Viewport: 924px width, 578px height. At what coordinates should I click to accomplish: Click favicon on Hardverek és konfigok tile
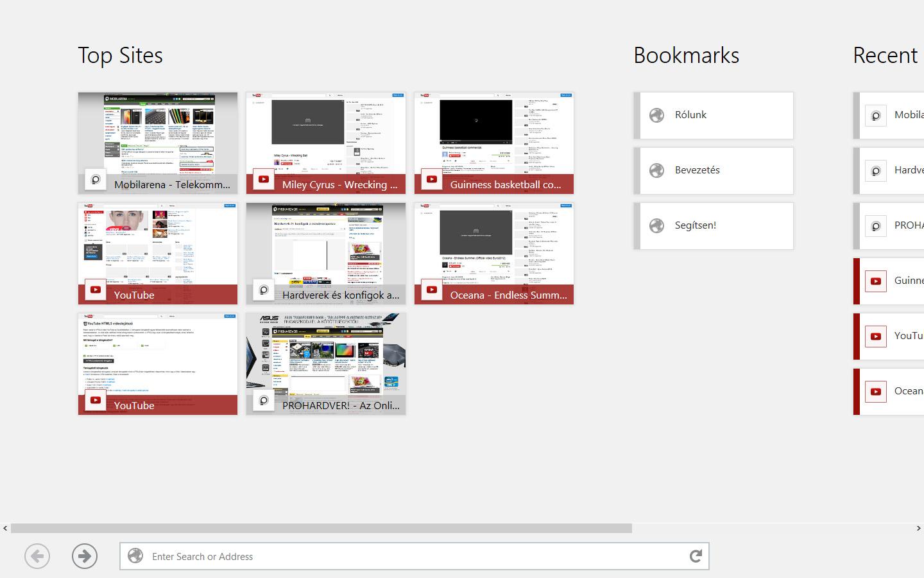pyautogui.click(x=264, y=290)
